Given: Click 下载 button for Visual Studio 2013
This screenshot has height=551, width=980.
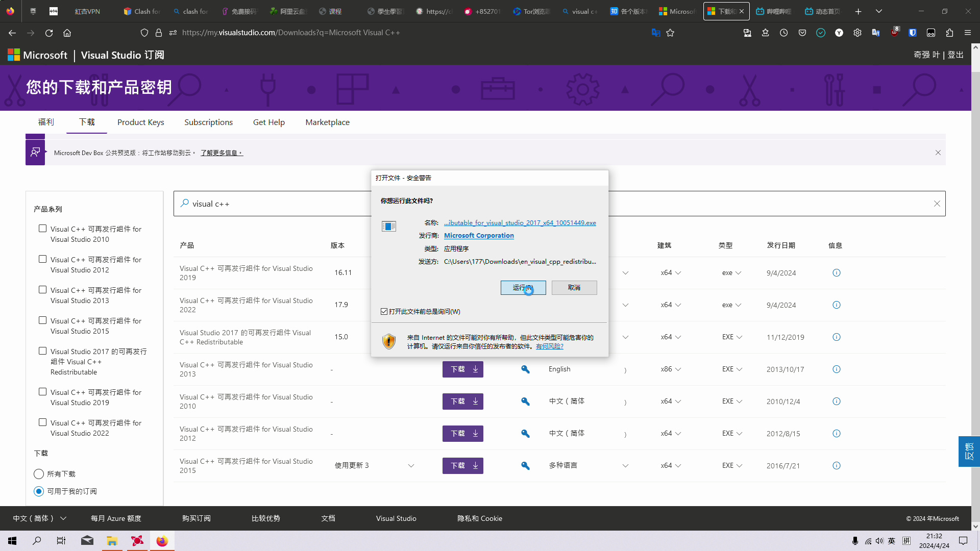Looking at the screenshot, I should 463,369.
